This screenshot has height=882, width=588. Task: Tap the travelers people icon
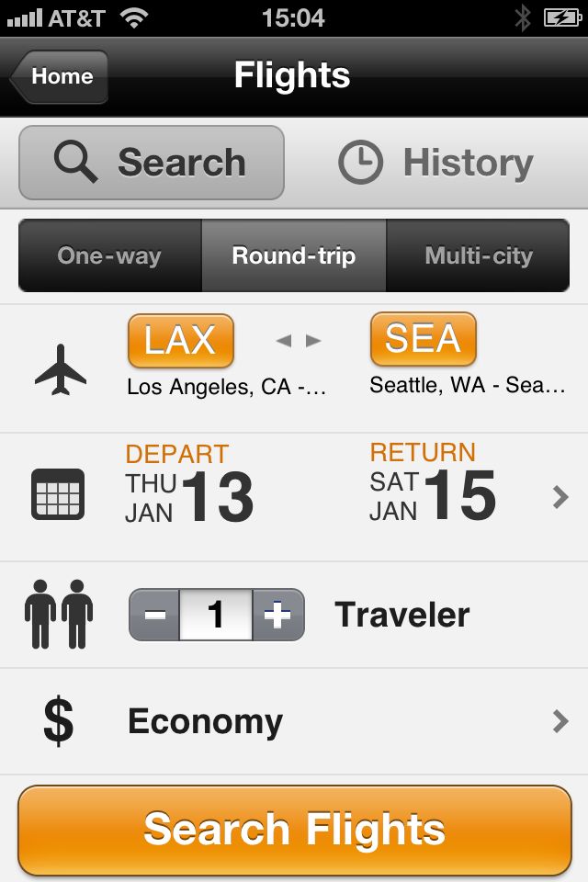59,614
